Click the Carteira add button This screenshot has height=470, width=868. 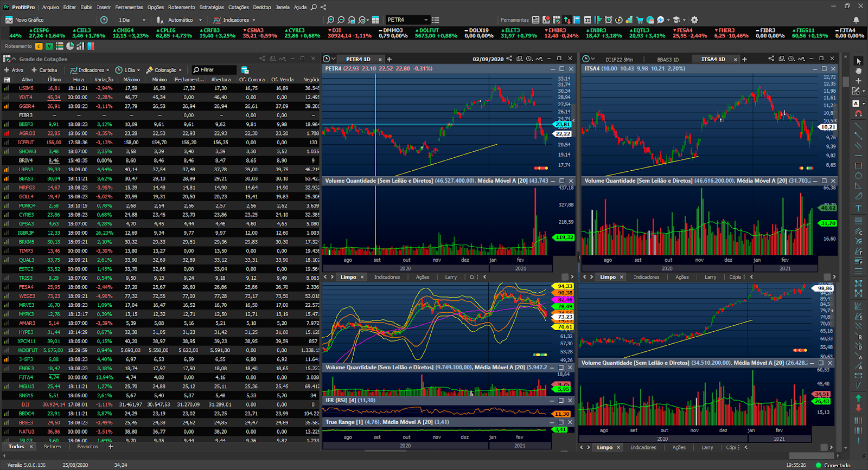44,70
